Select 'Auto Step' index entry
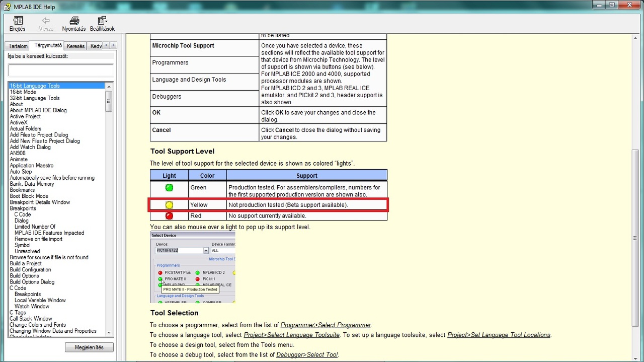 tap(21, 172)
